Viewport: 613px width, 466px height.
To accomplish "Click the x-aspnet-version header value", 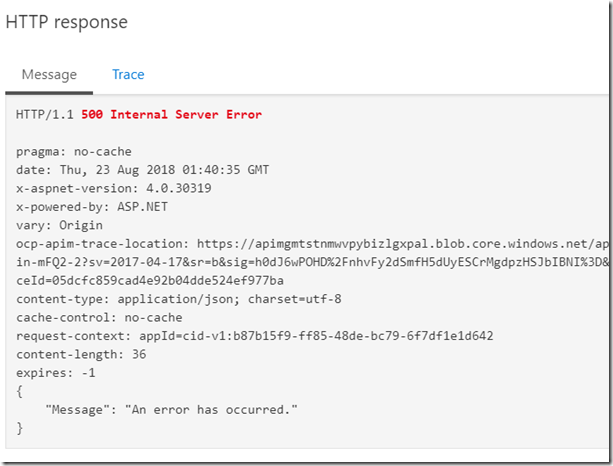I will (x=179, y=188).
